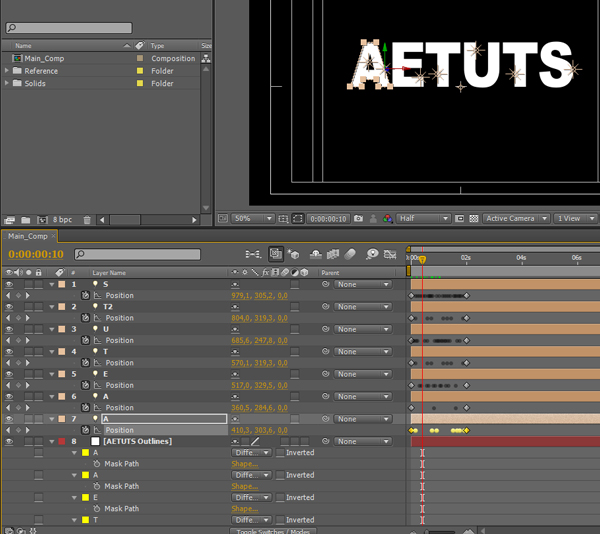
Task: Delete selected item with trash icon
Action: click(87, 220)
